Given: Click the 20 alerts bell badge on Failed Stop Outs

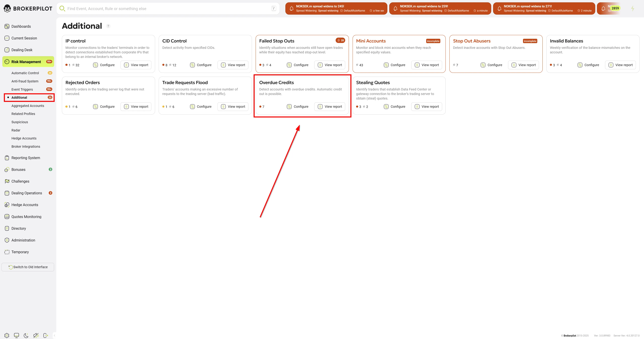Looking at the screenshot, I should click(340, 40).
